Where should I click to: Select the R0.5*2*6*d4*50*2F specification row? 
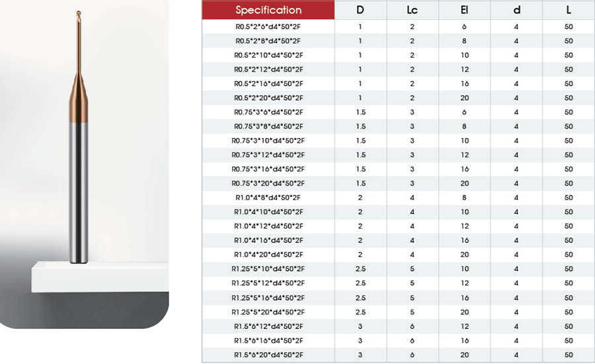click(x=398, y=26)
